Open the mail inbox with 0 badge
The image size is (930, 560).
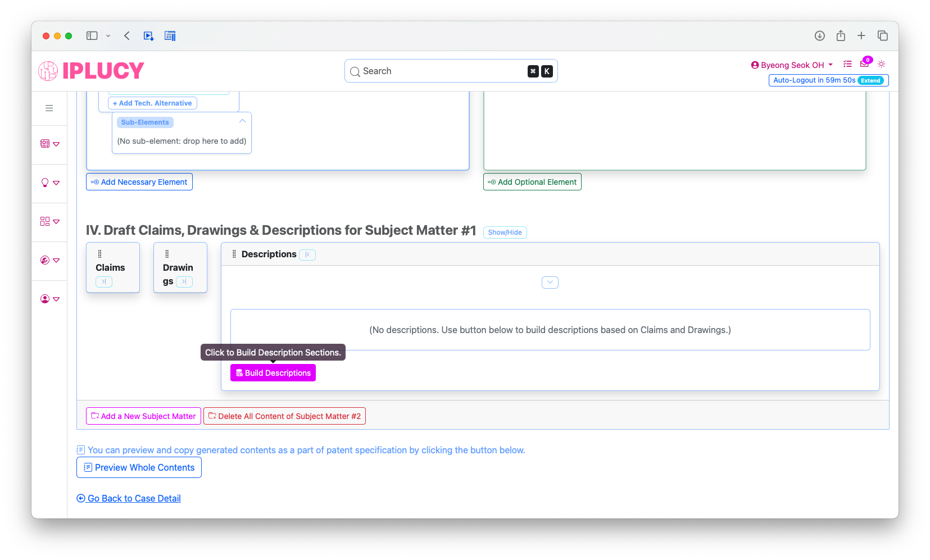[x=865, y=63]
